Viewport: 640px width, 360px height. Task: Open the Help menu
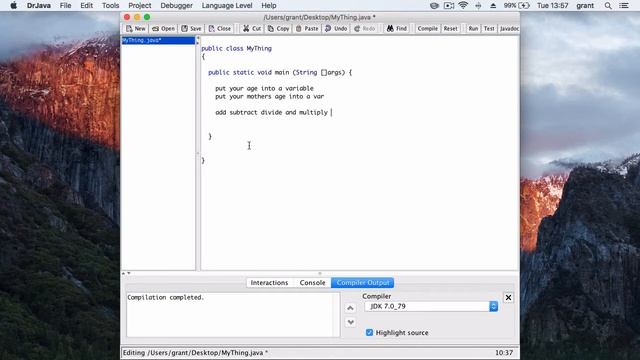point(269,5)
